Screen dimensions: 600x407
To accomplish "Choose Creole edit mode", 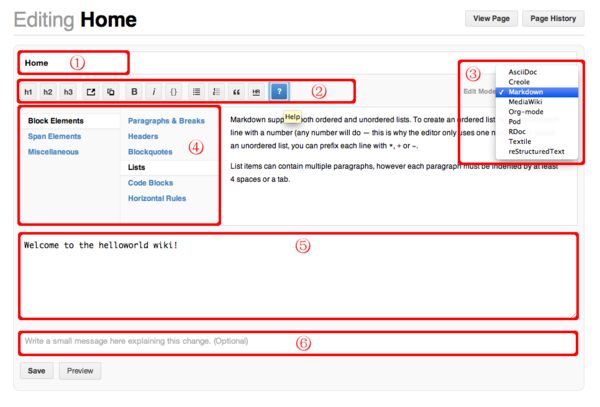I will point(536,82).
